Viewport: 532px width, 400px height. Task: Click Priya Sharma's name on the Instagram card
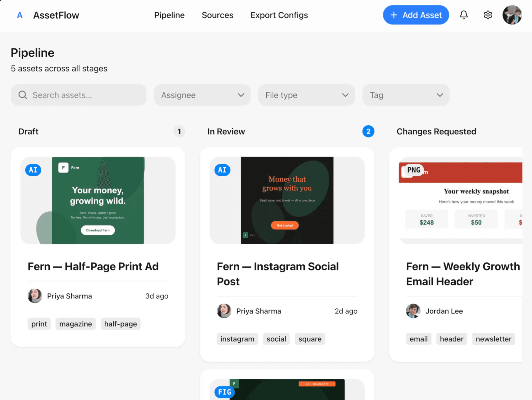(x=259, y=311)
